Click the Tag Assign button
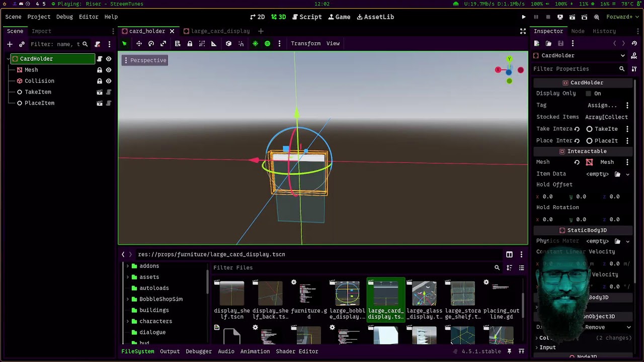The height and width of the screenshot is (362, 644). [602, 106]
